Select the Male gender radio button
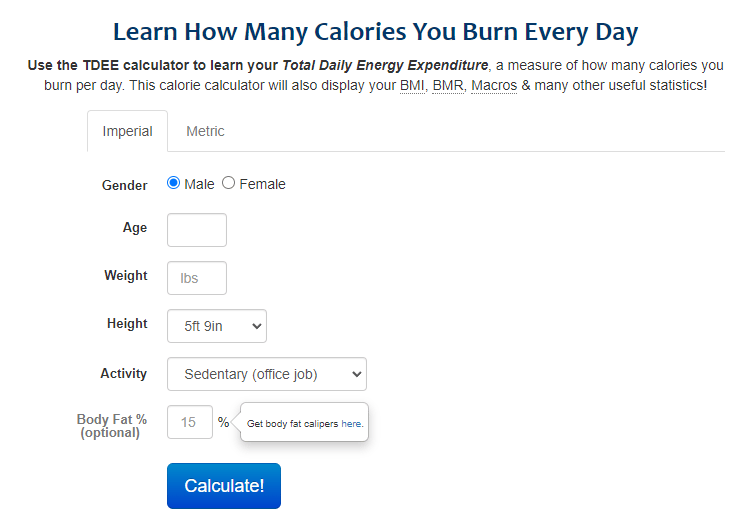This screenshot has width=754, height=521. [x=173, y=183]
